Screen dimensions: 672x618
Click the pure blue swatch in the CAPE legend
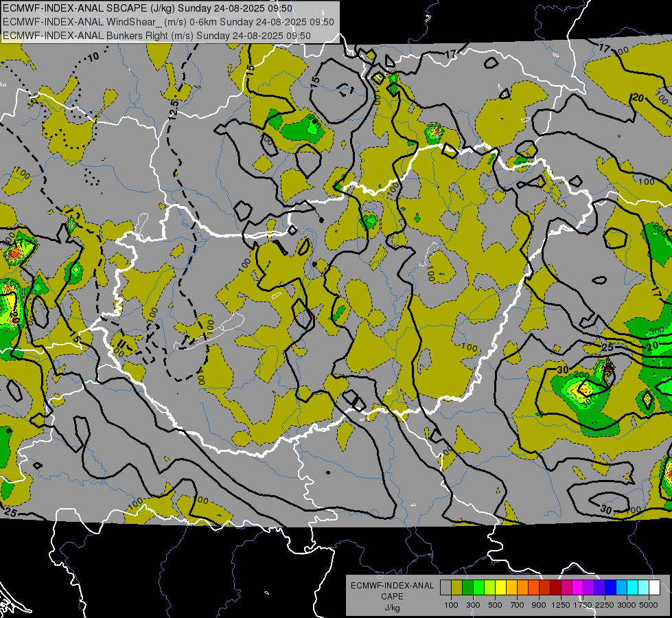pyautogui.click(x=611, y=588)
